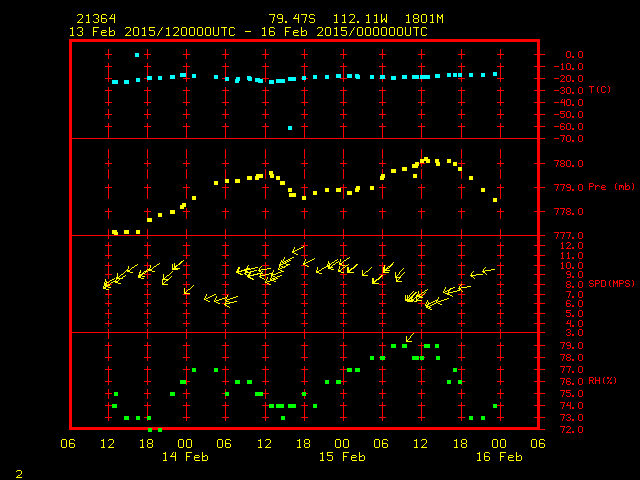Click the 75.0 humidity tick label
Screen dimensions: 640x480
[571, 394]
